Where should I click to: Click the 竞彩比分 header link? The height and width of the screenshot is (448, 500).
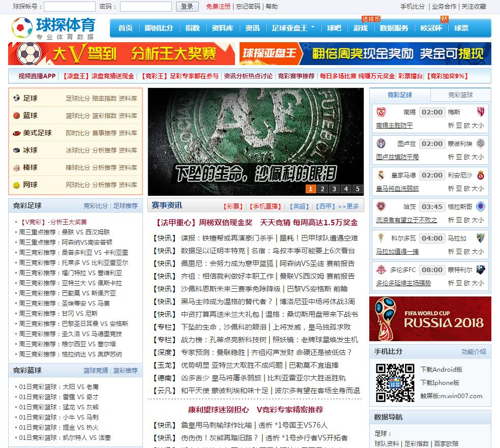96,206
